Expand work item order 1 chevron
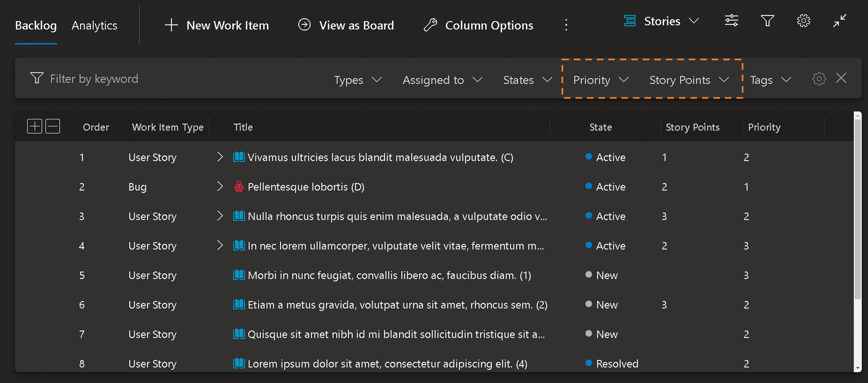Screen dimensions: 868x383 [220, 157]
